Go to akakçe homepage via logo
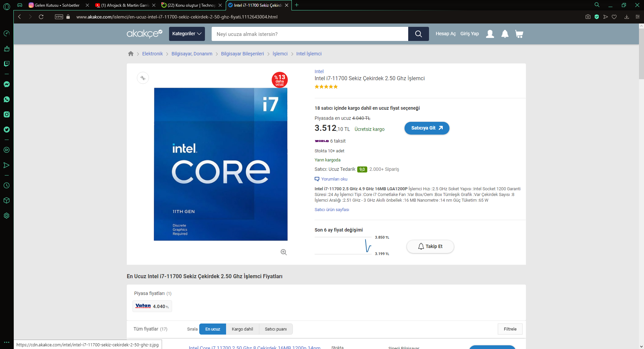Image resolution: width=644 pixels, height=349 pixels. click(145, 34)
